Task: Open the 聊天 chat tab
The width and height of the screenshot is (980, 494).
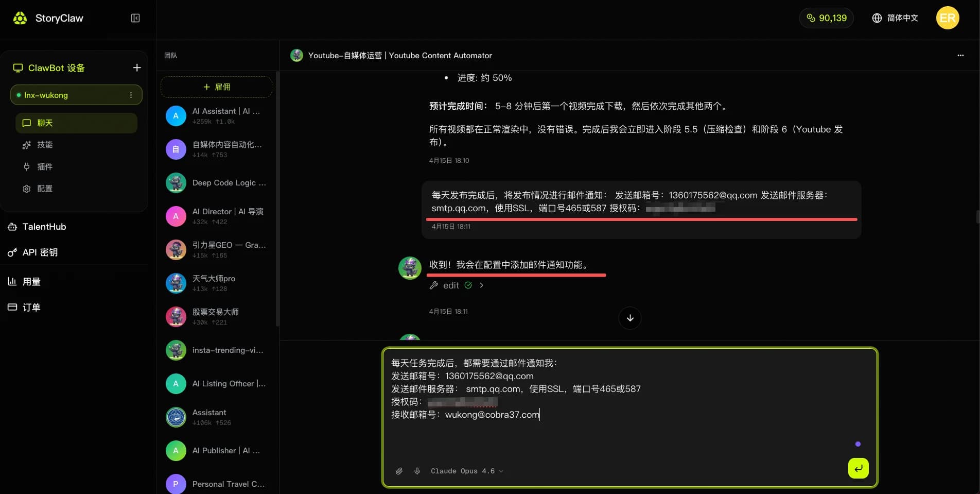Action: click(76, 123)
